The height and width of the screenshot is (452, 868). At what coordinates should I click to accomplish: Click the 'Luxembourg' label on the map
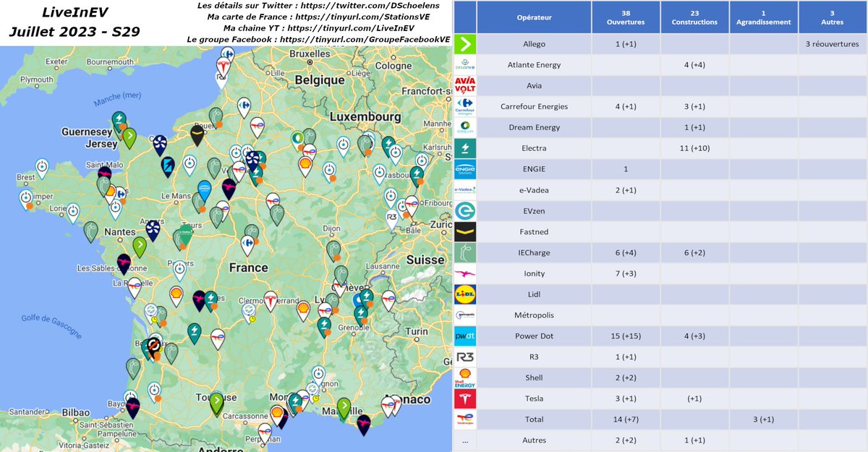pos(365,116)
